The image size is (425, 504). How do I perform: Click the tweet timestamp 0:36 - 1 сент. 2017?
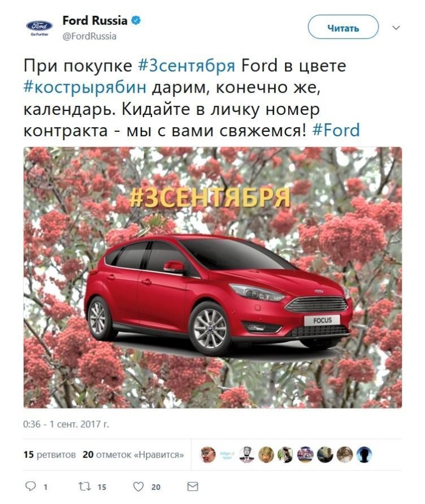(x=66, y=424)
